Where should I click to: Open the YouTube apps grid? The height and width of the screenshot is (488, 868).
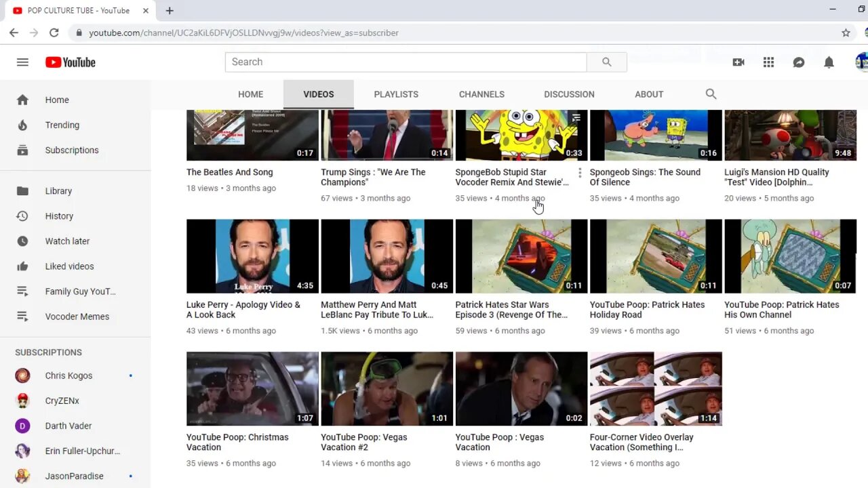click(x=768, y=62)
